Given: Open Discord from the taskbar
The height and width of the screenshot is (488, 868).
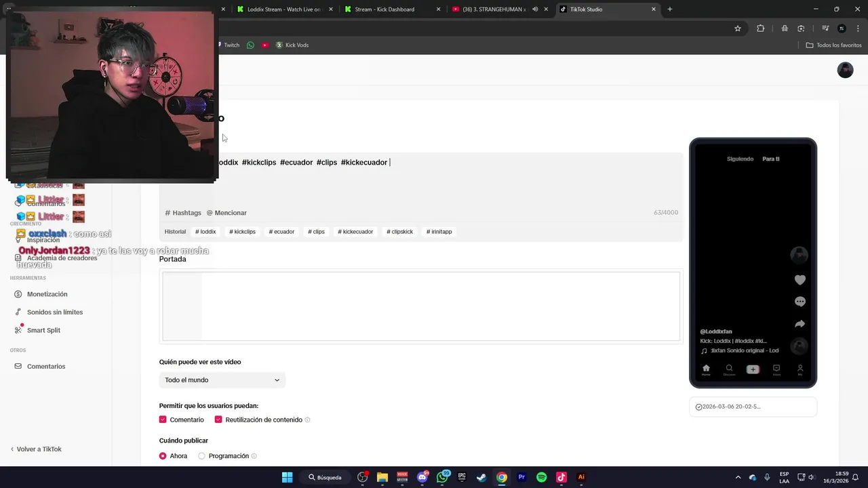Looking at the screenshot, I should click(422, 477).
